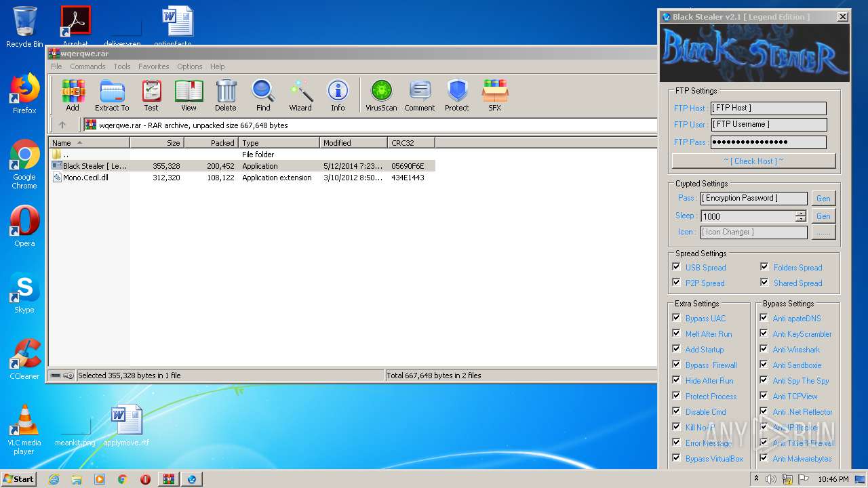Image resolution: width=868 pixels, height=488 pixels.
Task: Click the Add toolbar icon in WinRAR
Action: point(73,95)
